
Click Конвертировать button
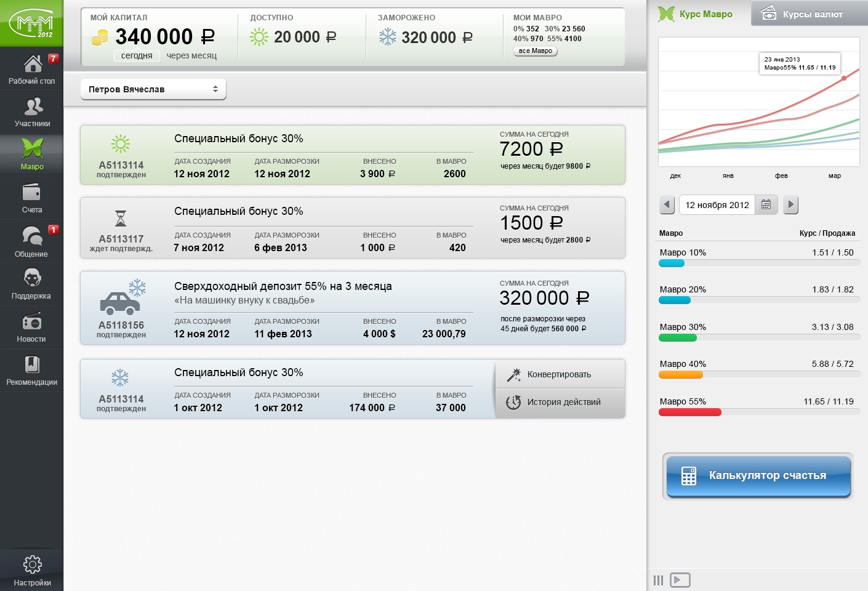(560, 374)
